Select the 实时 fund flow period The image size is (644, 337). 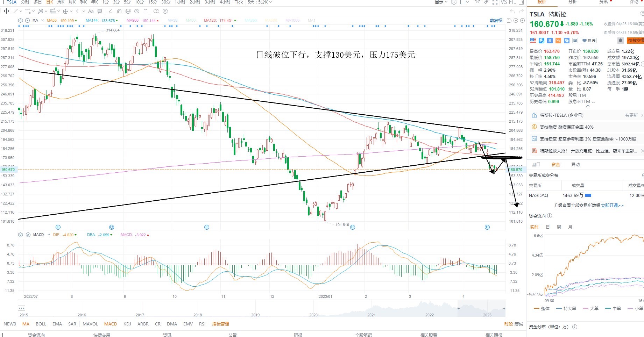[x=535, y=227]
